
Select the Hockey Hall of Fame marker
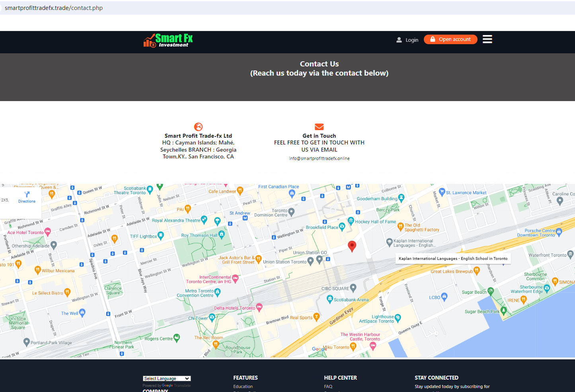pos(351,221)
